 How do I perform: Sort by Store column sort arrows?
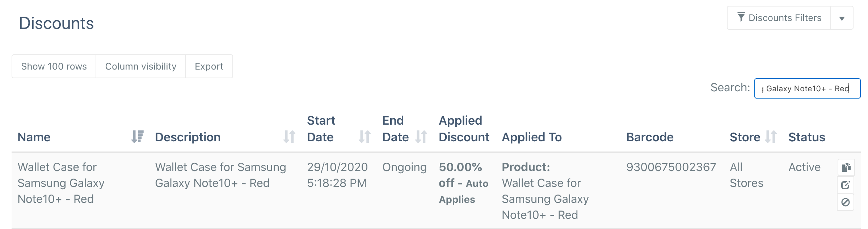pyautogui.click(x=771, y=137)
